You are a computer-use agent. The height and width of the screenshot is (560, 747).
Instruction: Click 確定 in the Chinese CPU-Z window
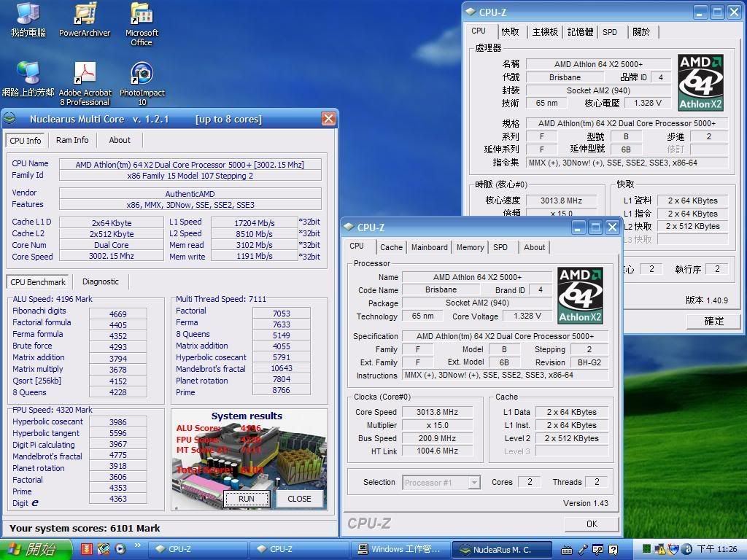click(x=713, y=321)
